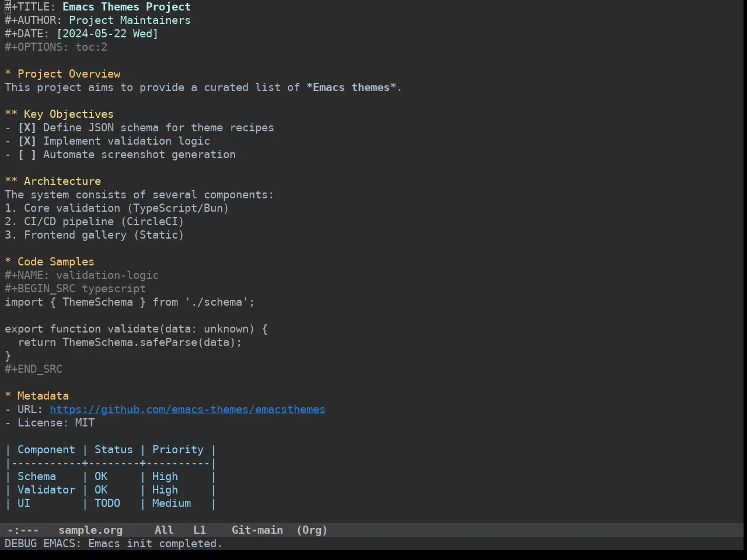Fold the Key Objectives subheading

pyautogui.click(x=59, y=114)
